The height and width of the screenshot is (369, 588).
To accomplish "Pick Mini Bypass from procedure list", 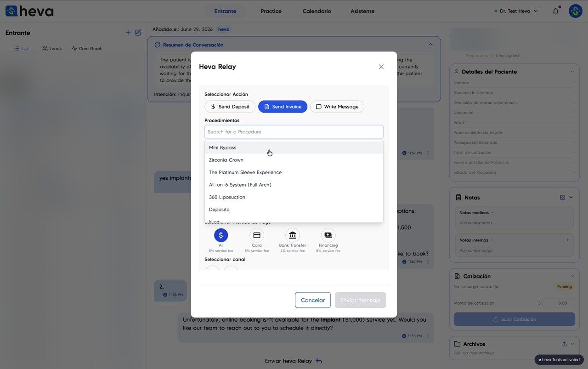I will [x=294, y=148].
